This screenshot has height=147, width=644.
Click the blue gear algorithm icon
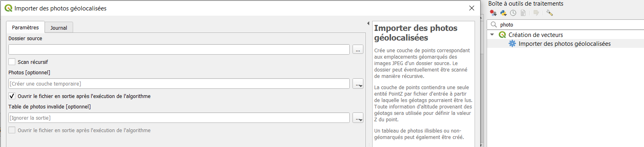tap(512, 43)
